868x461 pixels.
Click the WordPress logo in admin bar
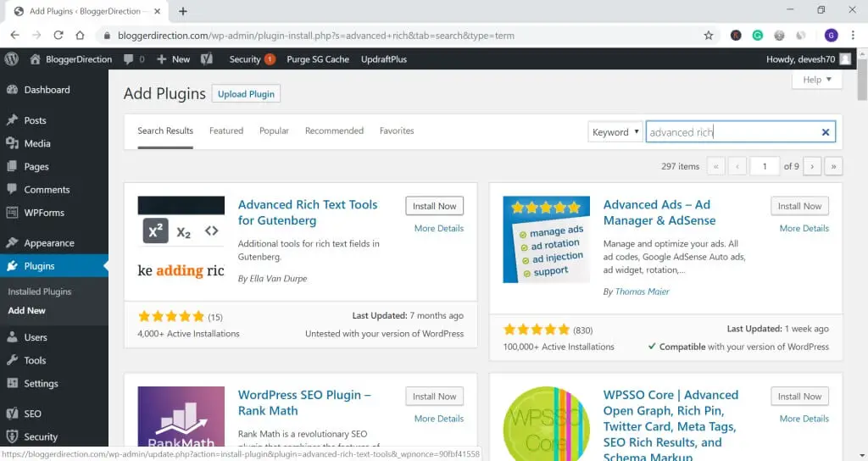[x=11, y=58]
